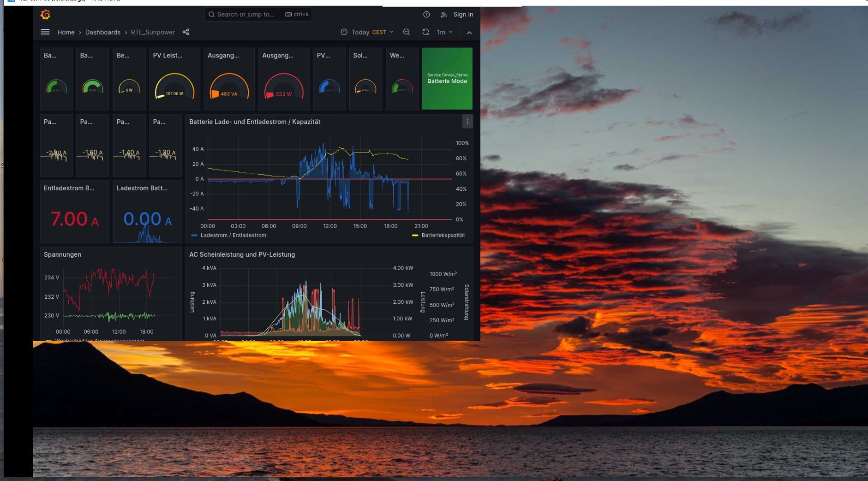Click in the Search or jump to field

point(246,15)
